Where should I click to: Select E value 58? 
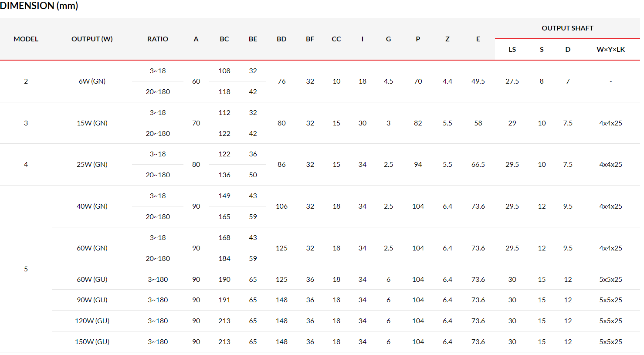click(478, 123)
